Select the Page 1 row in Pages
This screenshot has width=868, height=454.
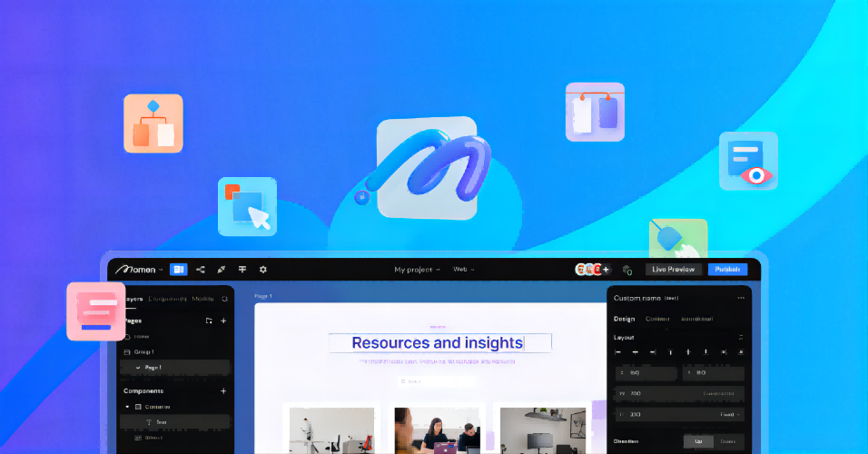[175, 368]
